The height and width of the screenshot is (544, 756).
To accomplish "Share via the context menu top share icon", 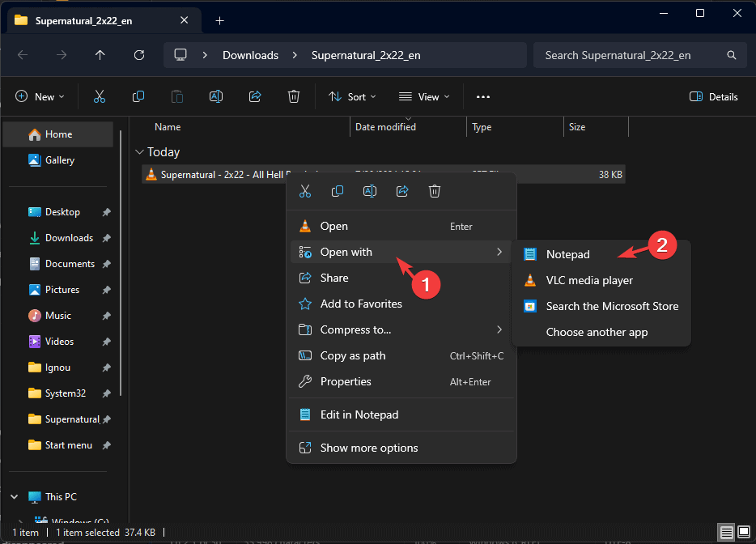I will [402, 191].
